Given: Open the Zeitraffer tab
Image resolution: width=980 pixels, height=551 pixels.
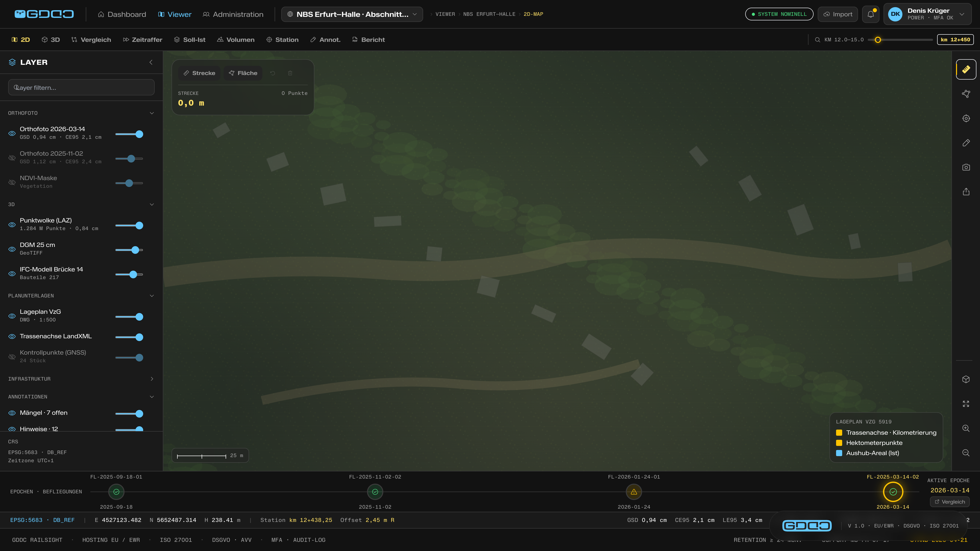Looking at the screenshot, I should point(143,40).
